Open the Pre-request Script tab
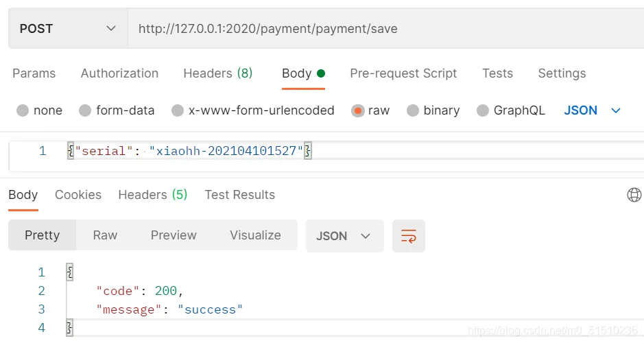Screen dimensions: 644x343 point(403,73)
